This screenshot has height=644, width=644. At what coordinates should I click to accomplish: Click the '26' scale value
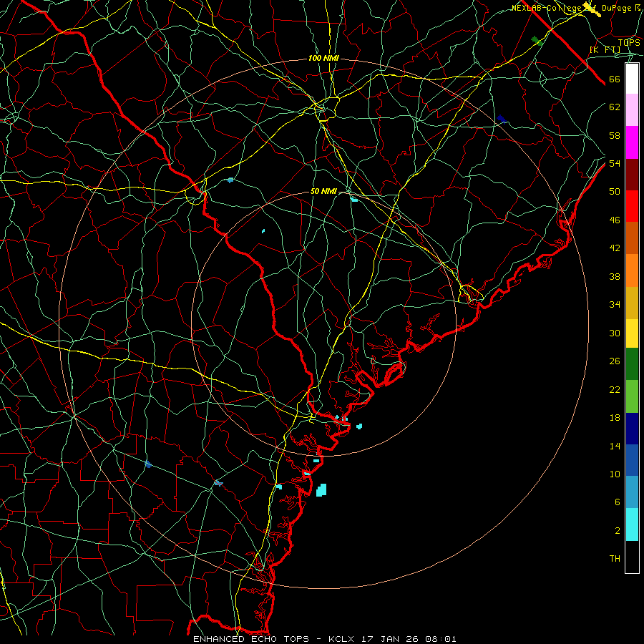click(615, 361)
